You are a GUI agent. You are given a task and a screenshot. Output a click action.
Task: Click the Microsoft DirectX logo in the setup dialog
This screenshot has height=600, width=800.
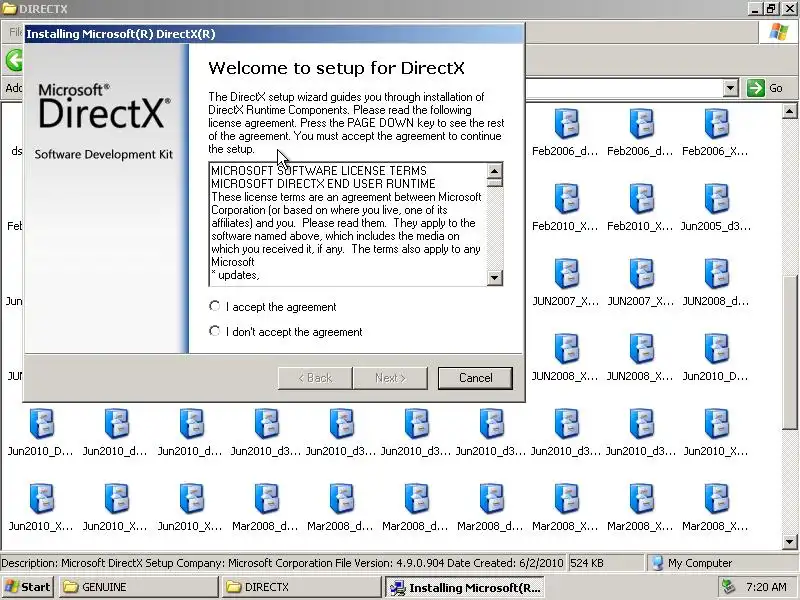[104, 106]
